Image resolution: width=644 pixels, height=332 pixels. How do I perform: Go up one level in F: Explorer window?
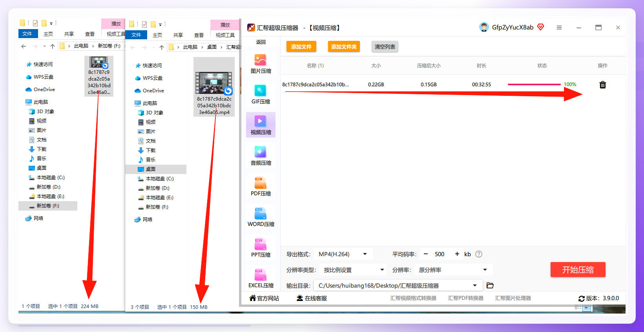tap(53, 46)
